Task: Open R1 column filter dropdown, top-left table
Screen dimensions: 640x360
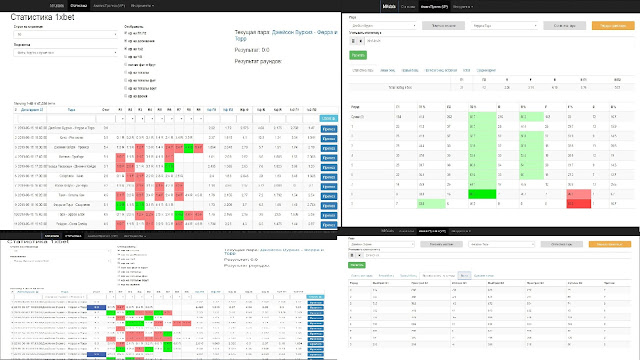Action: pyautogui.click(x=120, y=119)
